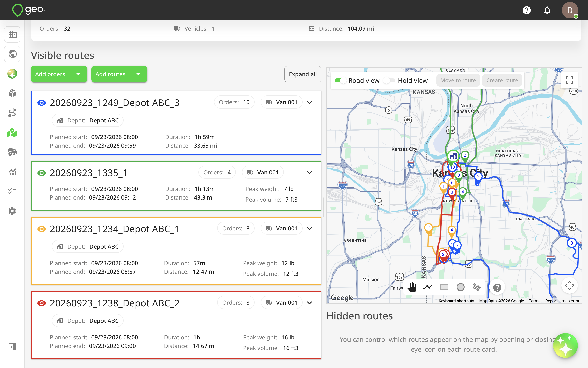Open map tools help question icon
This screenshot has height=368, width=588.
pyautogui.click(x=497, y=288)
